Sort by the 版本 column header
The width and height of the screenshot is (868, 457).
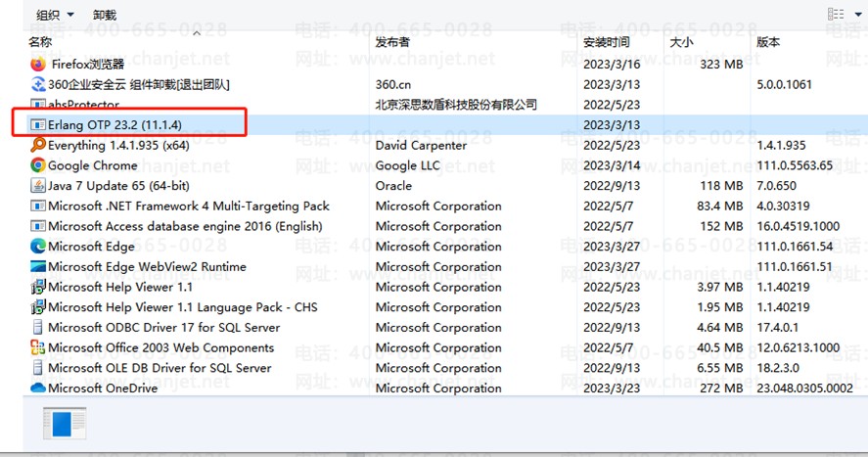(x=768, y=42)
